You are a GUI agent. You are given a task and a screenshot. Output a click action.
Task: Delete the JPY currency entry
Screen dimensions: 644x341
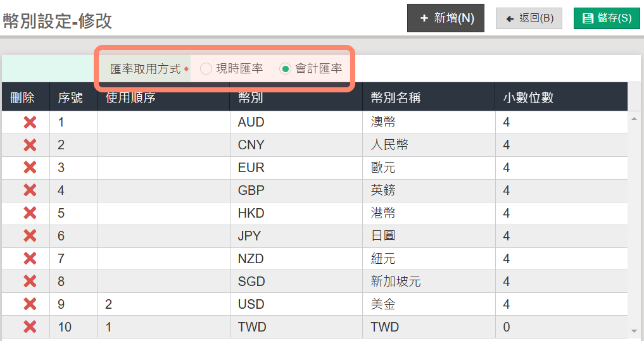[x=29, y=236]
